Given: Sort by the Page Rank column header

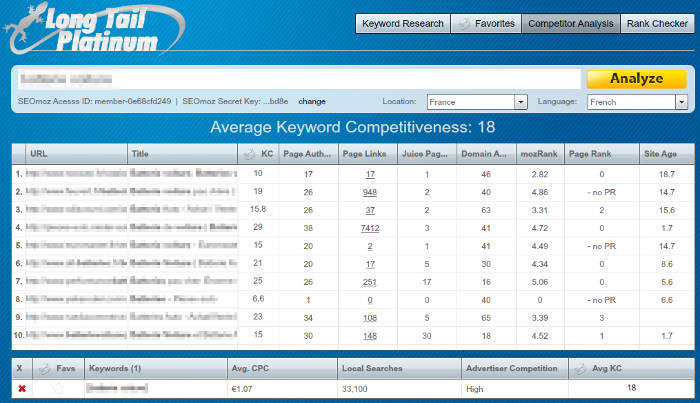Looking at the screenshot, I should (602, 154).
